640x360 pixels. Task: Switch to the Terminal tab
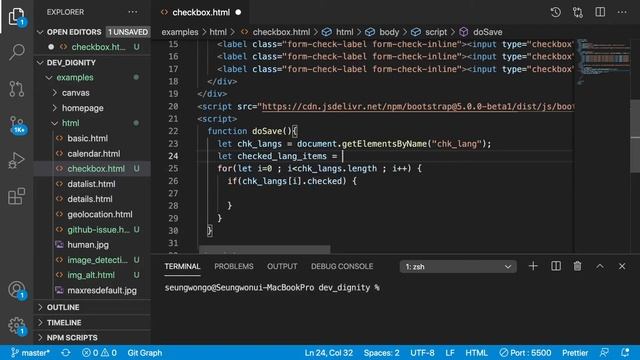click(182, 267)
